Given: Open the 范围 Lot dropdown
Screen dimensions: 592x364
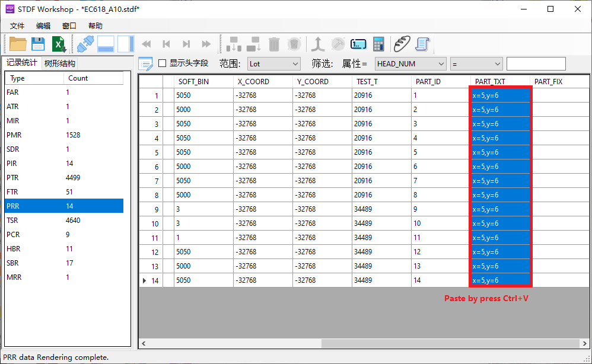Looking at the screenshot, I should pyautogui.click(x=273, y=63).
